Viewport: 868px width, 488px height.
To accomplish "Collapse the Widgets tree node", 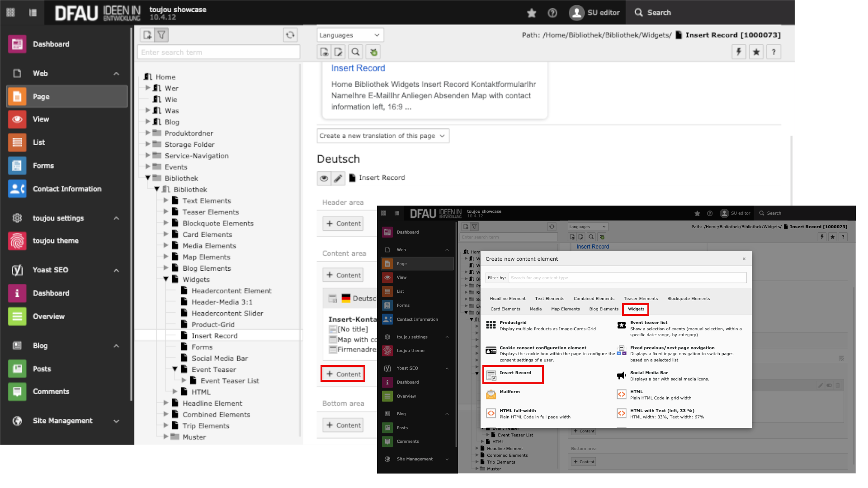I will pyautogui.click(x=166, y=280).
